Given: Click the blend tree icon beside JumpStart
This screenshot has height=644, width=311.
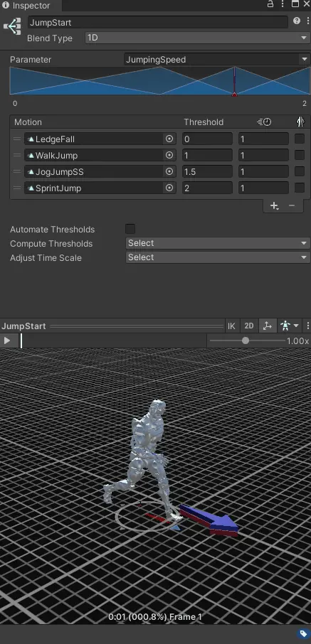Looking at the screenshot, I should (x=12, y=26).
